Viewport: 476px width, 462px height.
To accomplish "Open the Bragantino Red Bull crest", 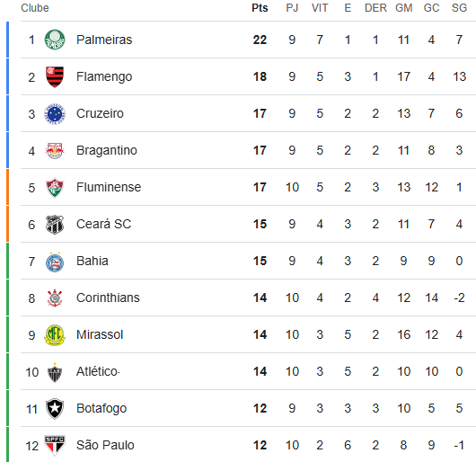I will [55, 151].
